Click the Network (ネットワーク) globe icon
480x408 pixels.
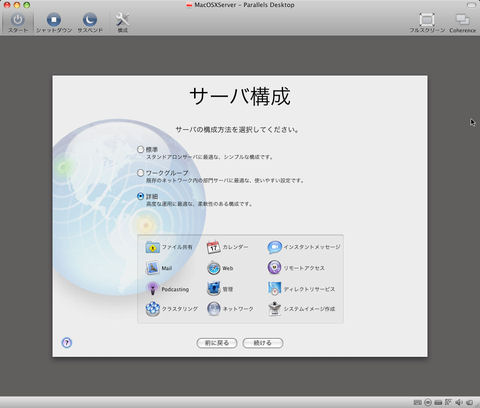[214, 309]
